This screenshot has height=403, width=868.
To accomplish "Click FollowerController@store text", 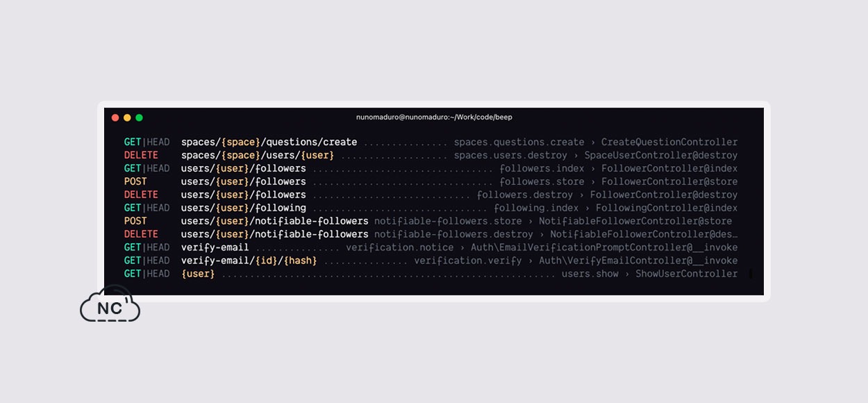I will pyautogui.click(x=669, y=182).
